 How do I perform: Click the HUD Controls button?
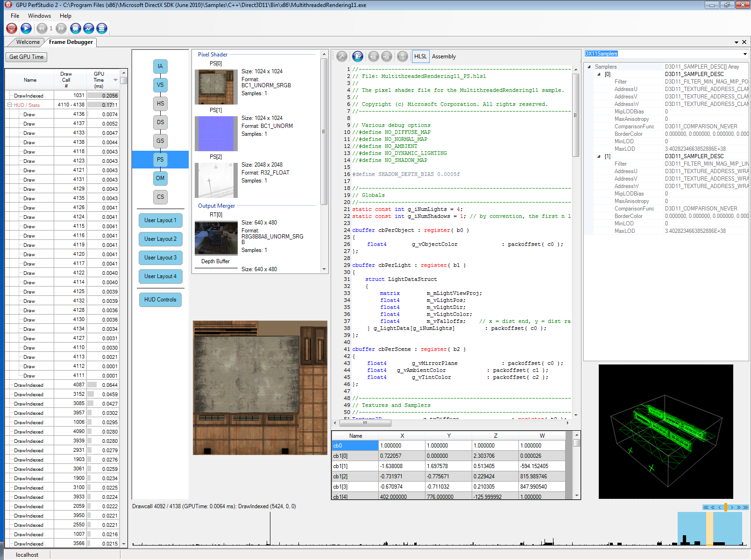tap(160, 300)
